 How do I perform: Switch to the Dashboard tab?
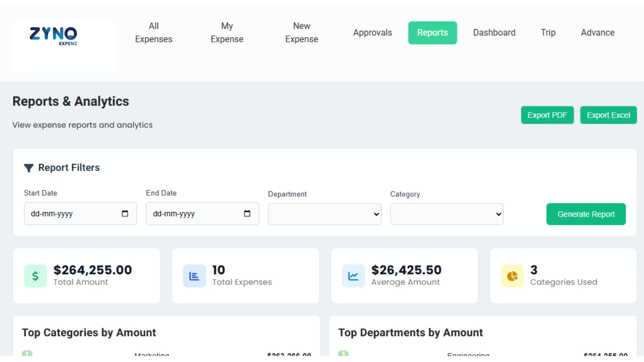click(x=494, y=33)
